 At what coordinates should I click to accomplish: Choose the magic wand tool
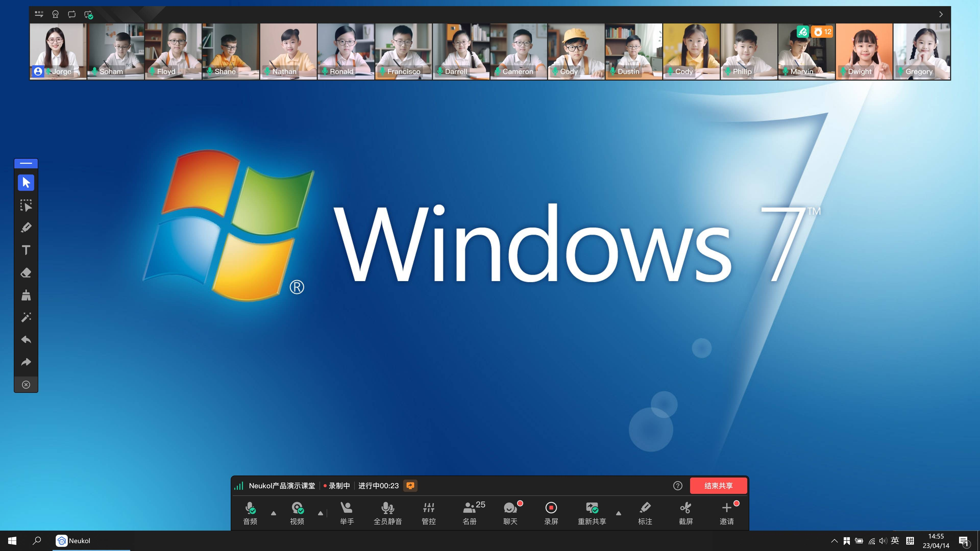(x=26, y=317)
